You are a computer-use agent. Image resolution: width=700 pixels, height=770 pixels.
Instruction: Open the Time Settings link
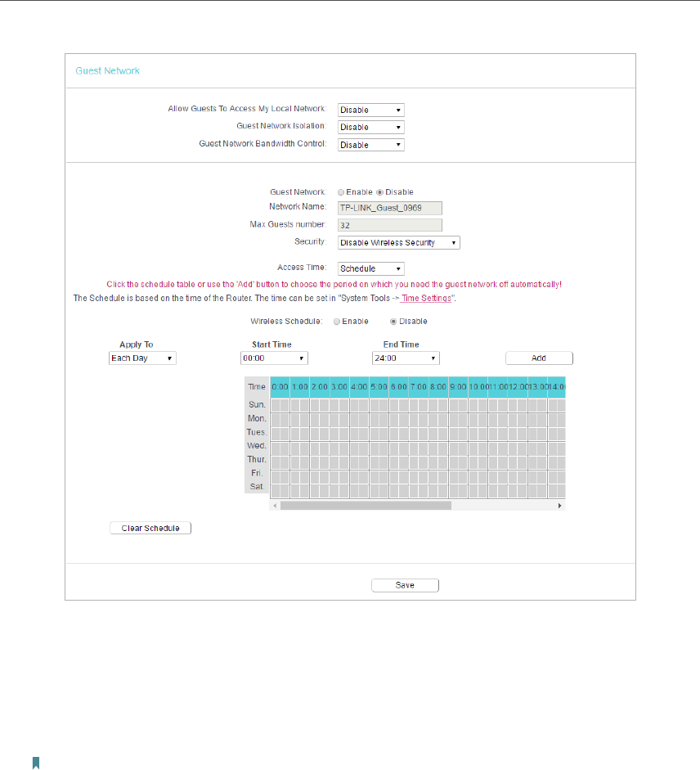pos(425,298)
